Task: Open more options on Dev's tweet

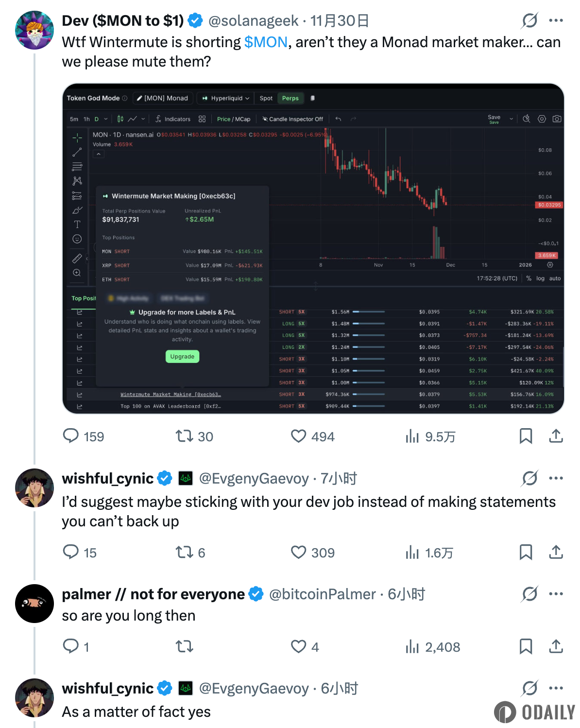Action: tap(556, 20)
